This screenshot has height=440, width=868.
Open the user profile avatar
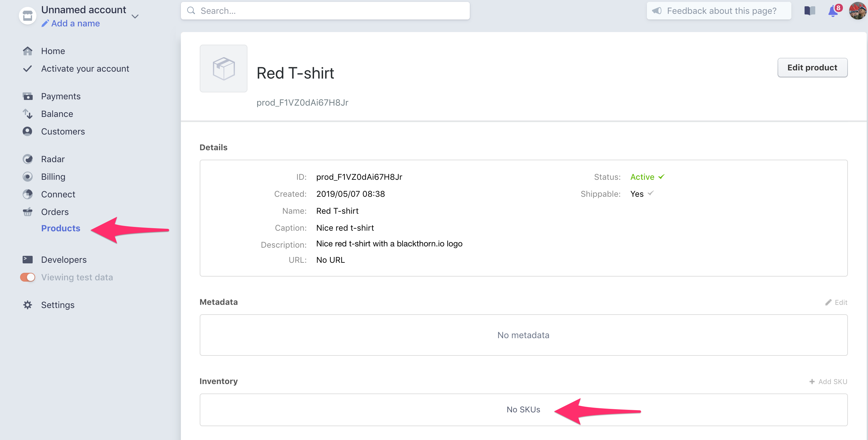pyautogui.click(x=858, y=10)
